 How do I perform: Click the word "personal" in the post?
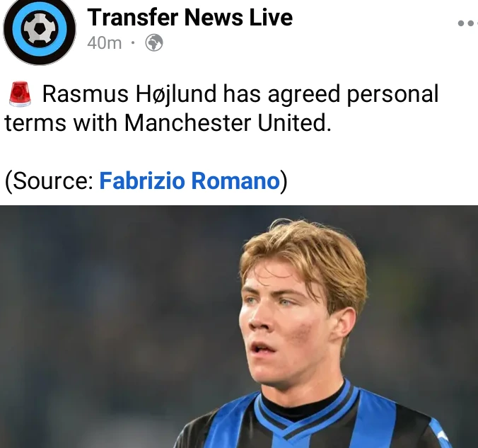[x=392, y=94]
